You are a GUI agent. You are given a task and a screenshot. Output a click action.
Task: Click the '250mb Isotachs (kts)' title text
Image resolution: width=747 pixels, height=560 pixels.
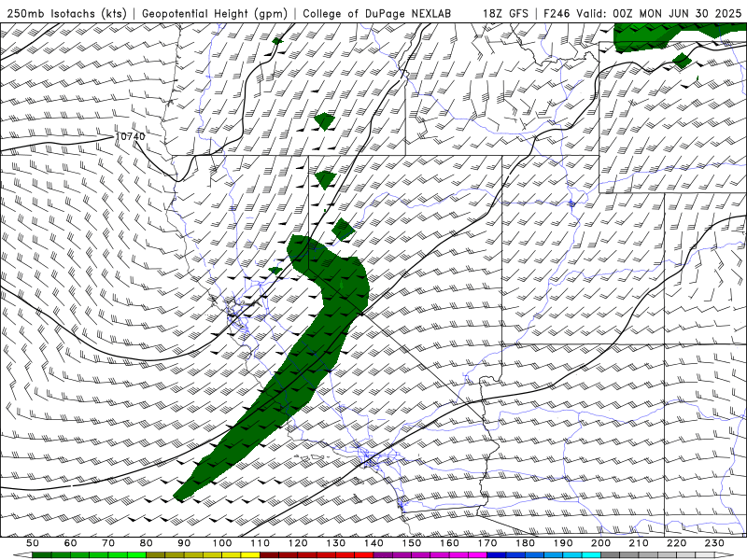tap(67, 13)
